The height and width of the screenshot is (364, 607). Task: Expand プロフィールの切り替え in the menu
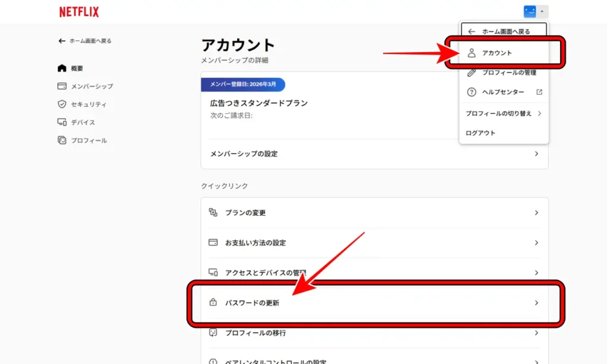point(504,112)
